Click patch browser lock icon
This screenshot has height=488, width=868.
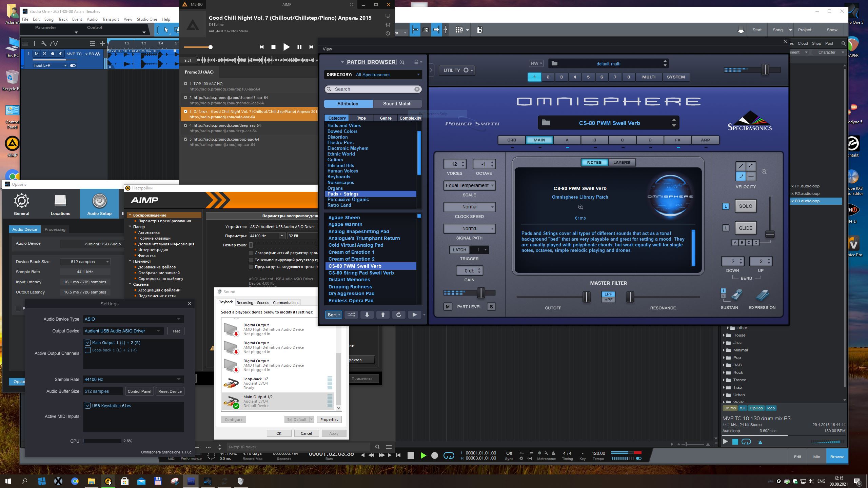tap(416, 62)
